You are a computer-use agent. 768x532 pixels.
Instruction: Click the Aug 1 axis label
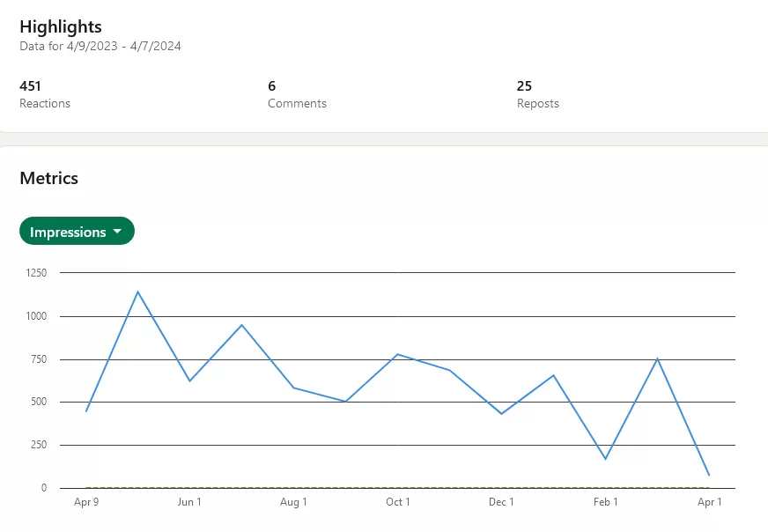(x=293, y=502)
